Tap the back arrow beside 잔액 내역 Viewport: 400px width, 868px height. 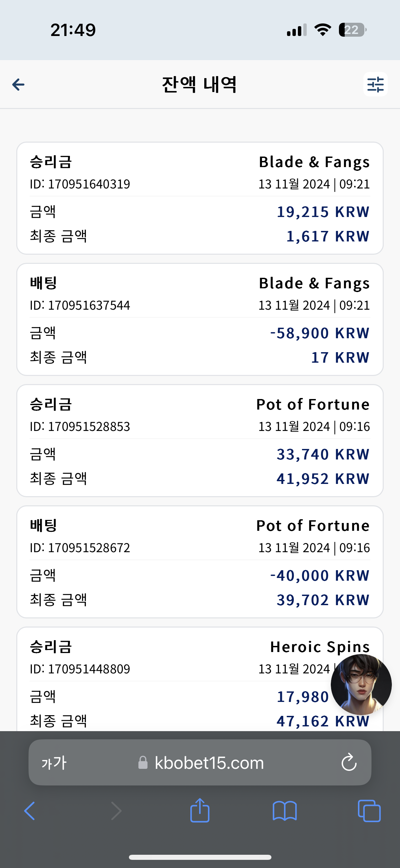pos(18,85)
